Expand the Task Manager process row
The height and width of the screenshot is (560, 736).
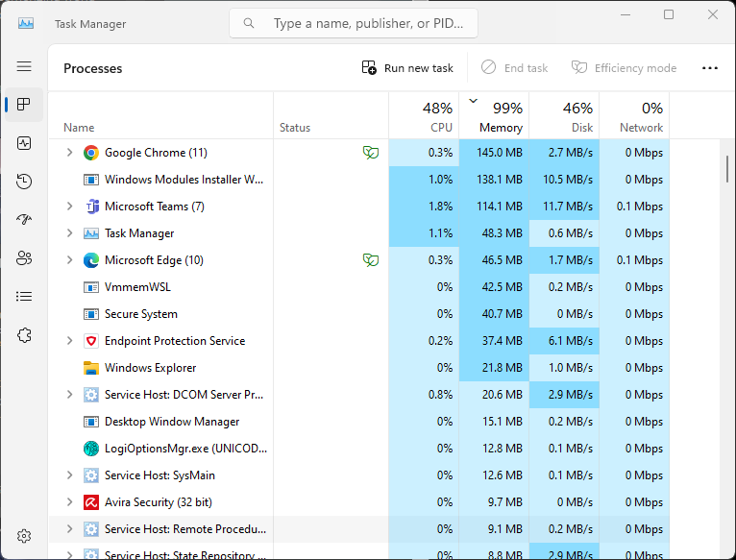tap(69, 233)
